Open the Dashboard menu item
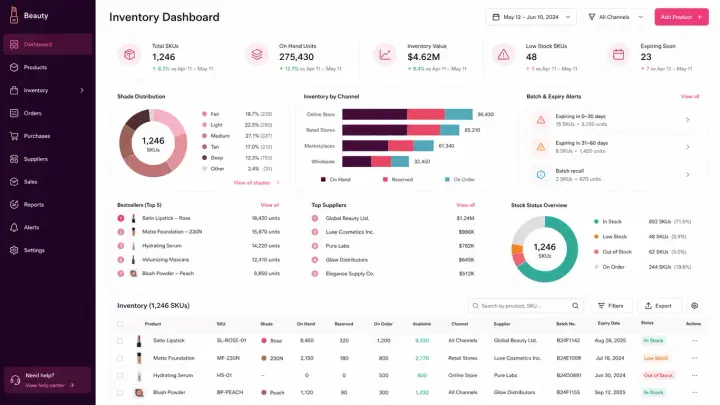 click(48, 45)
